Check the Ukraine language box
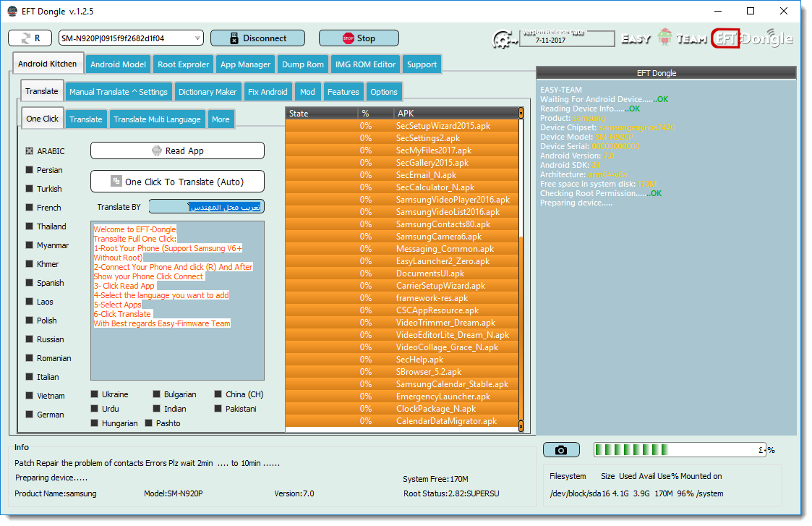Image resolution: width=812 pixels, height=526 pixels. [x=94, y=394]
